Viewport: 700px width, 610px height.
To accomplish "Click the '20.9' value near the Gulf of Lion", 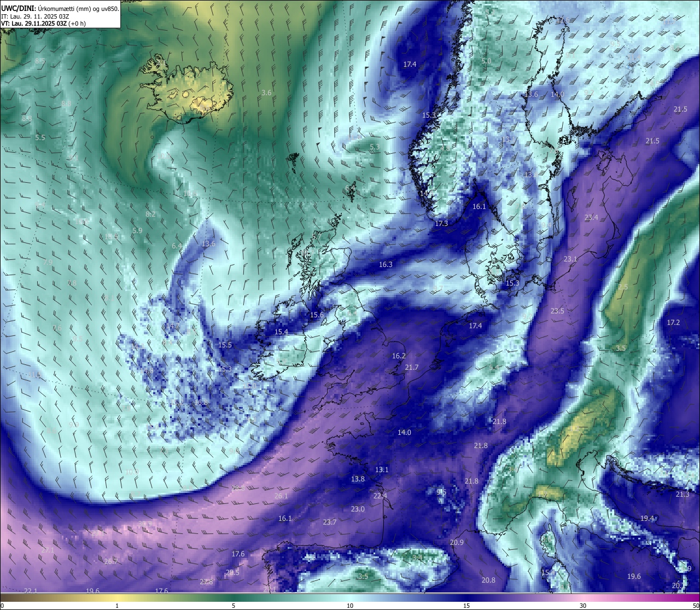I will 457,542.
